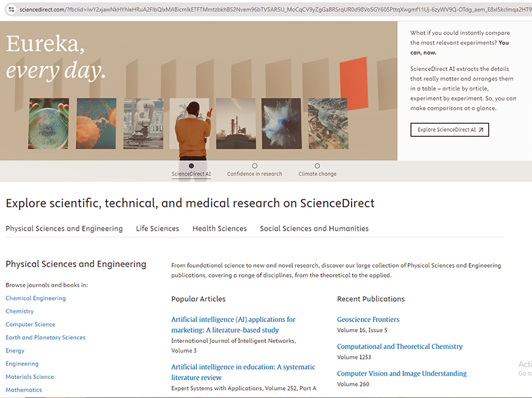Open the Energy subject link

coord(15,350)
